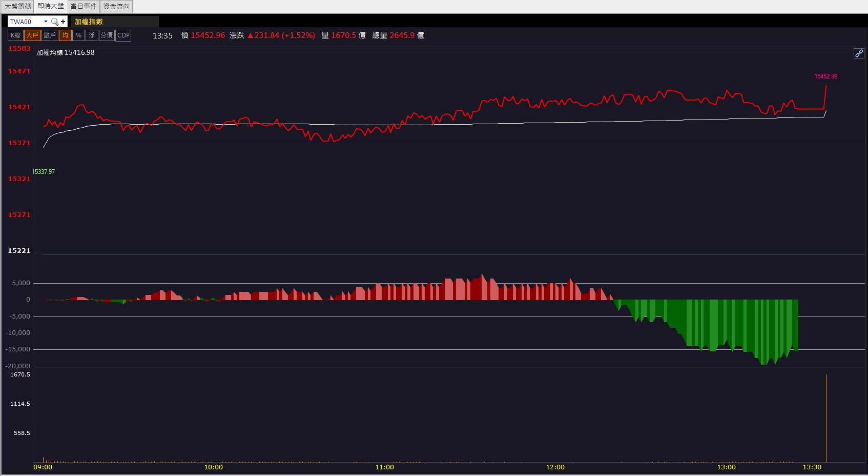The width and height of the screenshot is (868, 476).
Task: Click the 加權指數 index name label
Action: tap(89, 22)
